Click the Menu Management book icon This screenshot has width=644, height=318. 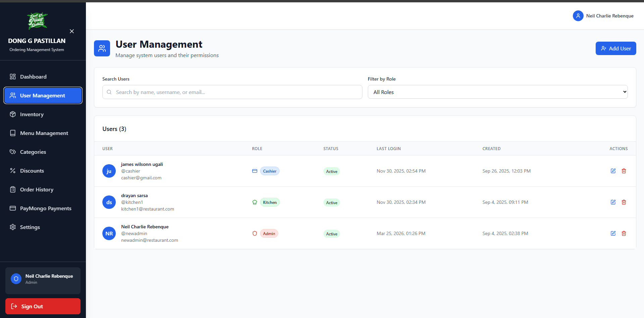click(x=13, y=133)
